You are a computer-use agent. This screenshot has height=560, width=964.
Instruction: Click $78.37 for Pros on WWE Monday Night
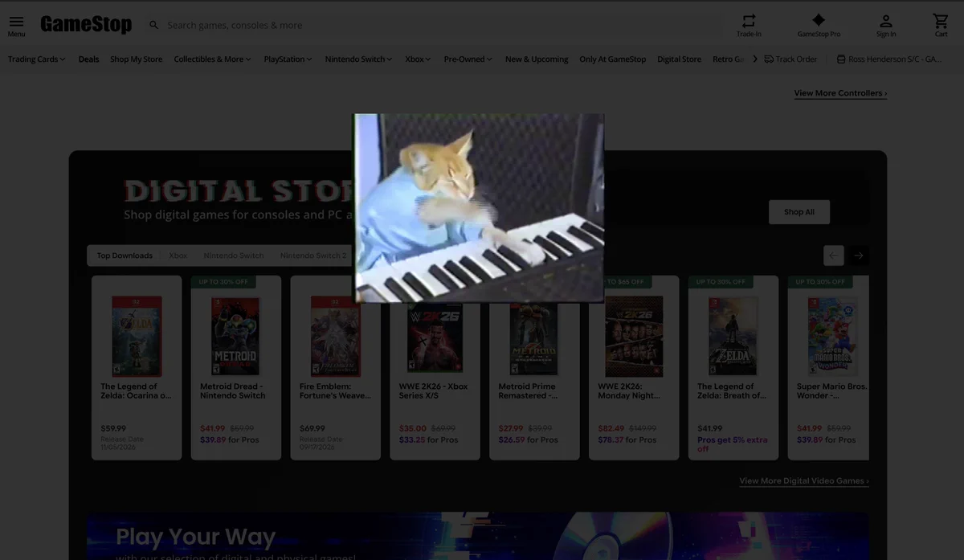627,439
